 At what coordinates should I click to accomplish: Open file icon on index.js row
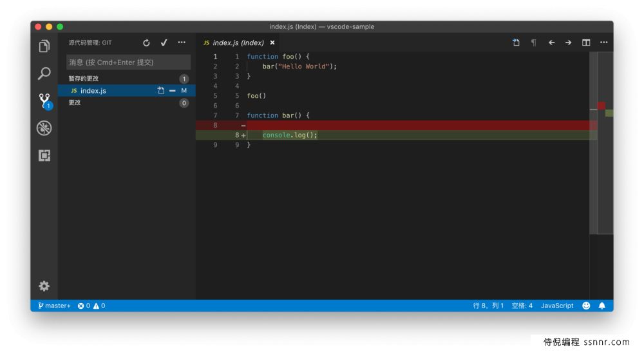click(x=160, y=90)
